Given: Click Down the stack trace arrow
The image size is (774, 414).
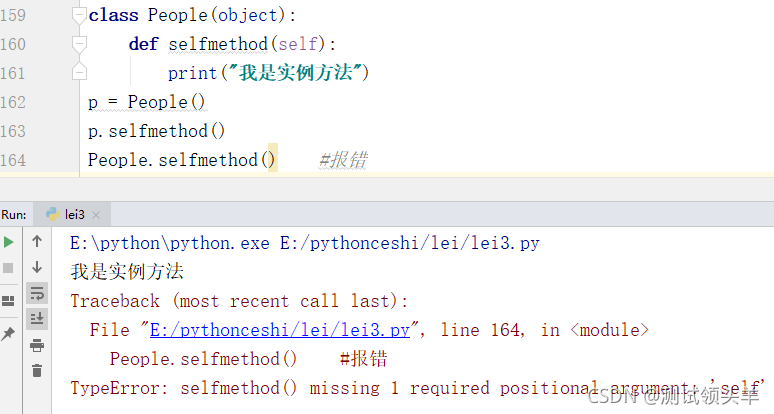Looking at the screenshot, I should point(37,267).
